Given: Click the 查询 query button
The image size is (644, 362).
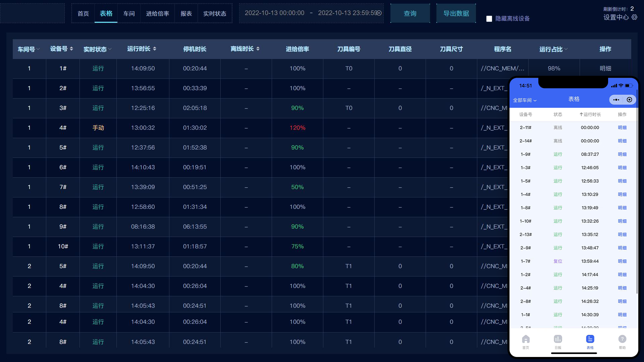Looking at the screenshot, I should [410, 13].
